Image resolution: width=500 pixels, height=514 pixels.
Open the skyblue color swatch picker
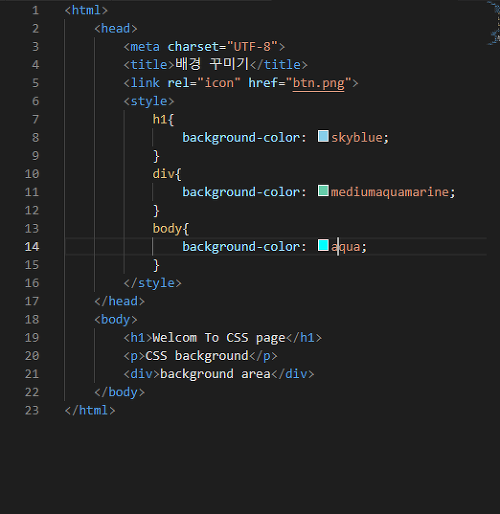point(323,136)
